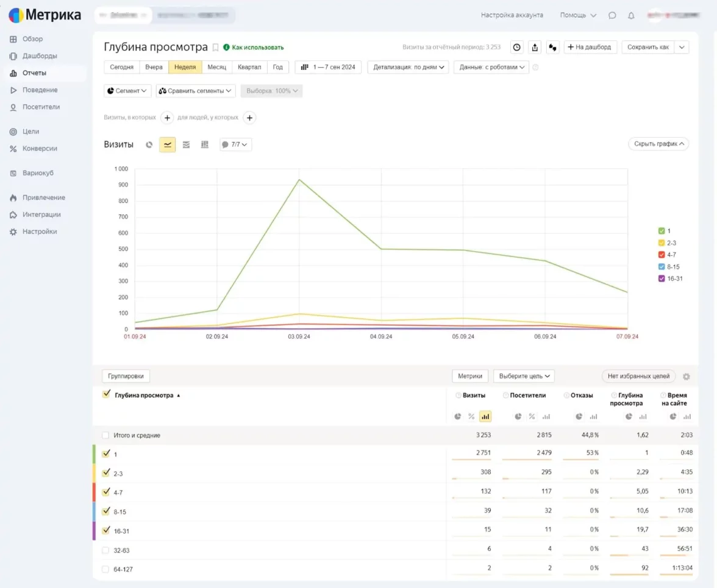
Task: Expand the Сегмент dropdown
Action: 127,91
